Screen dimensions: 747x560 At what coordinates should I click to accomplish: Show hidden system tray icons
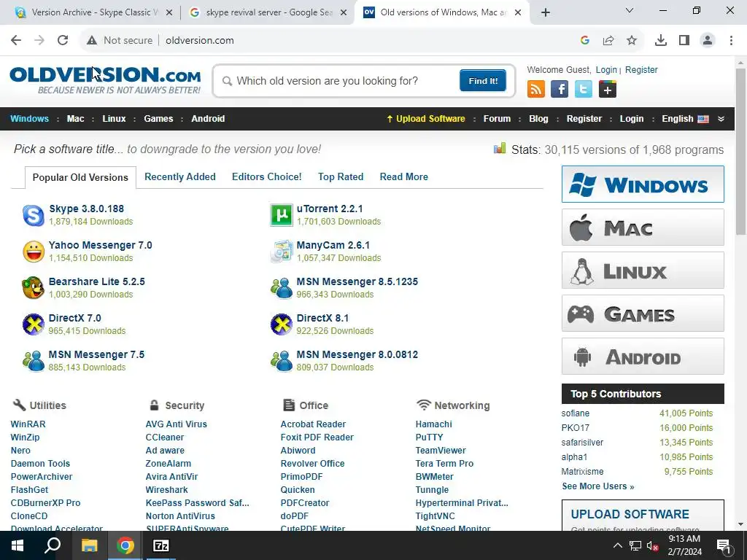[617, 545]
